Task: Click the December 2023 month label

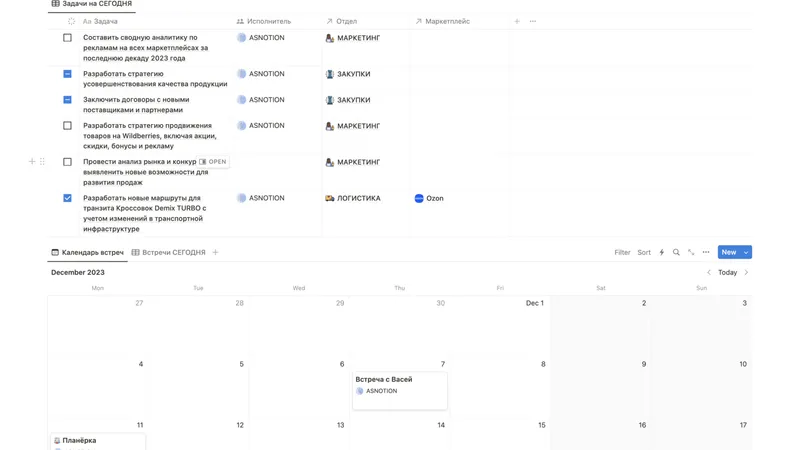Action: coord(78,272)
